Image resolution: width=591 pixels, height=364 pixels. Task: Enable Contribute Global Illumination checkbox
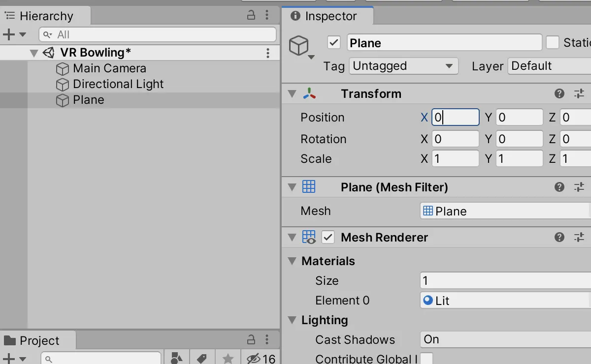point(427,359)
